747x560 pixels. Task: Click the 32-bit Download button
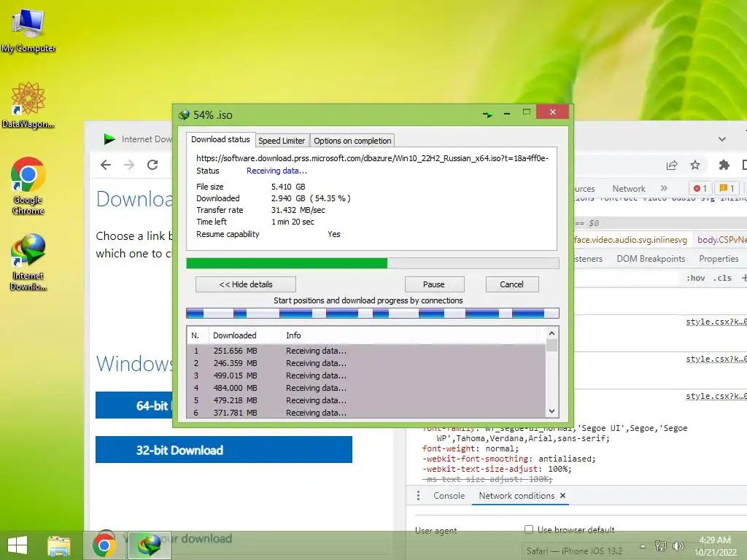tap(224, 449)
